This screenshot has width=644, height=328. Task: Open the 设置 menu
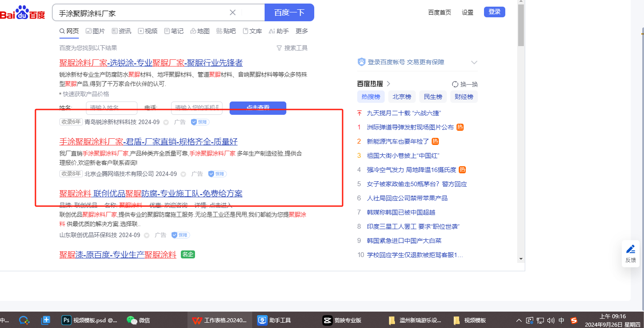468,12
